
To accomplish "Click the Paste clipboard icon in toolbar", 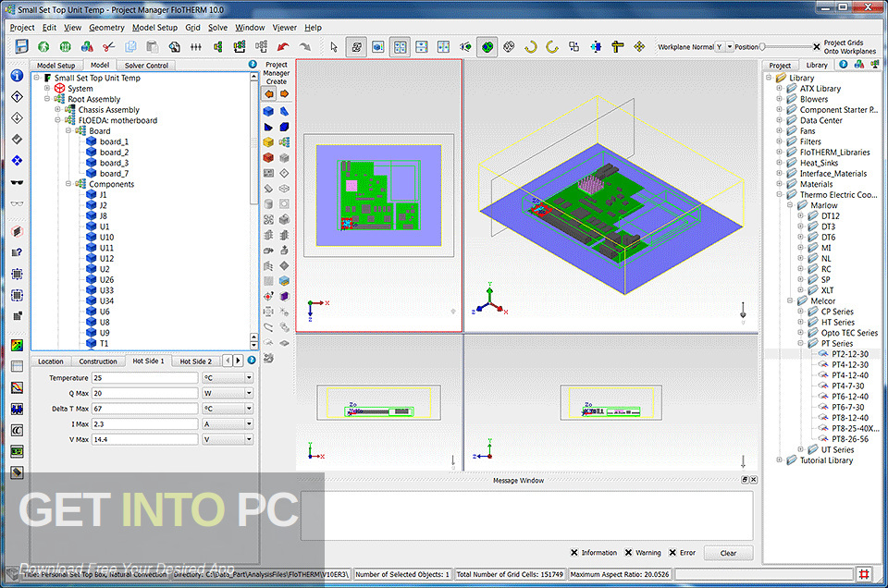I will [x=152, y=46].
